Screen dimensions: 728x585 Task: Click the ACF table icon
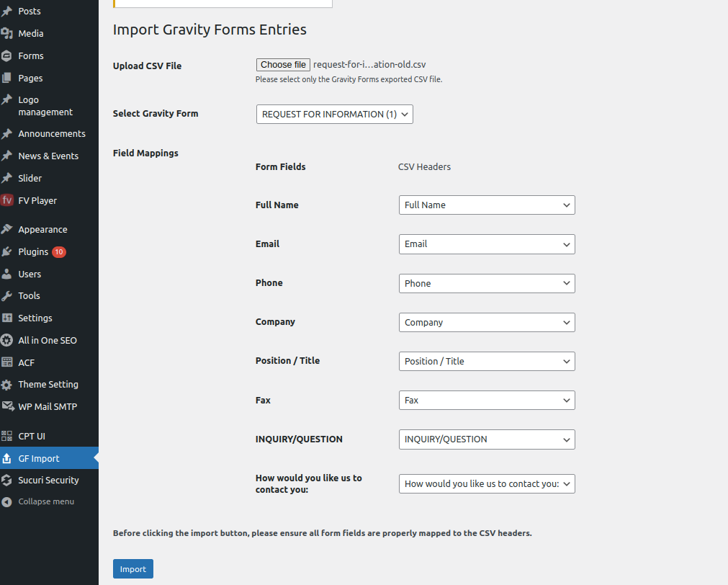(x=6, y=362)
